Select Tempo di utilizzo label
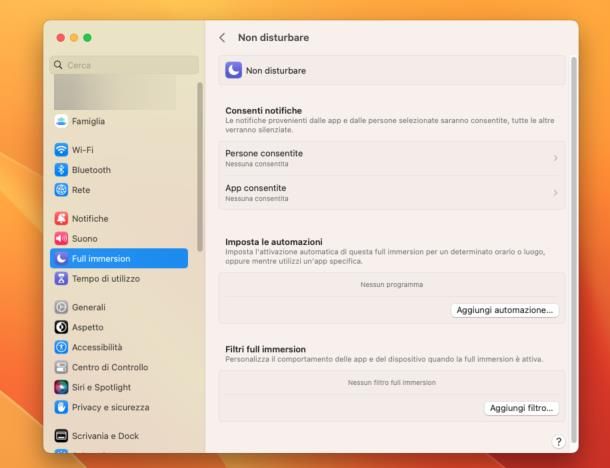The image size is (610, 468). click(106, 279)
